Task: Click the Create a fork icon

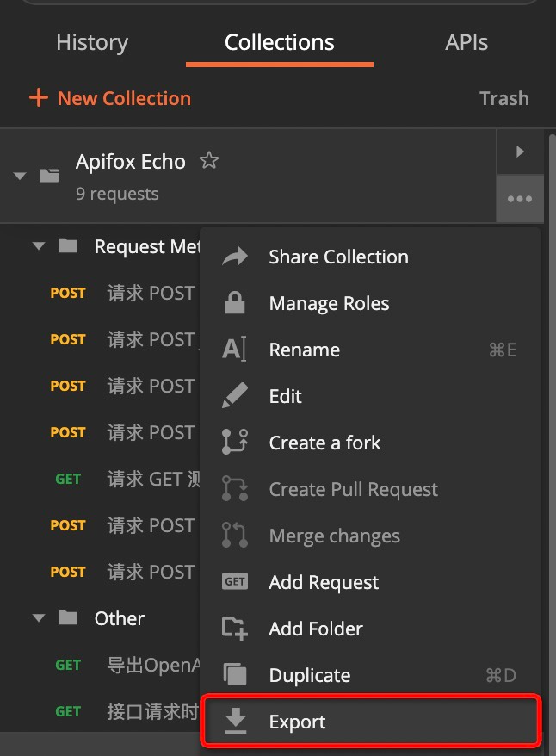Action: click(234, 443)
